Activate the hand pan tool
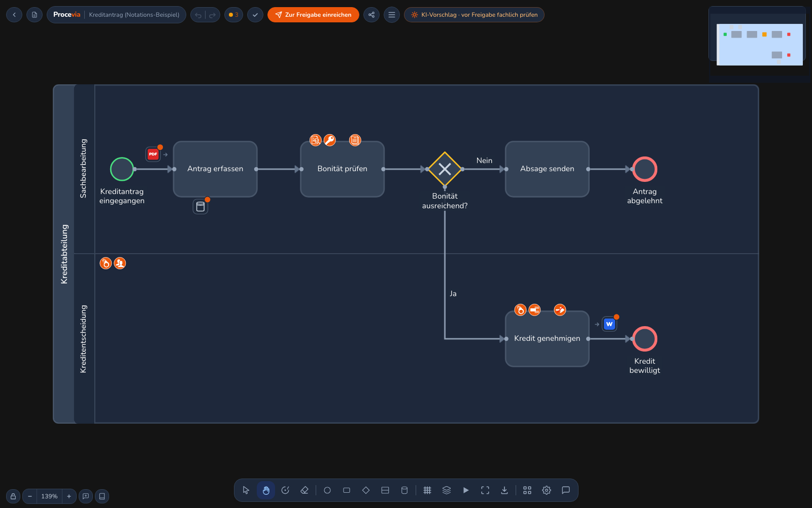This screenshot has width=812, height=508. [266, 490]
